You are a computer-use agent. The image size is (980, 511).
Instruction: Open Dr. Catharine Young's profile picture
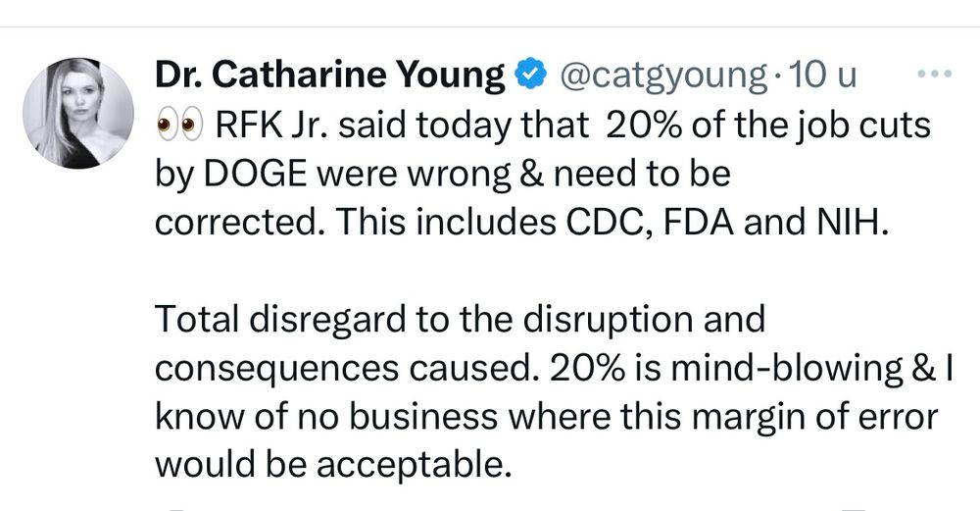coord(77,114)
